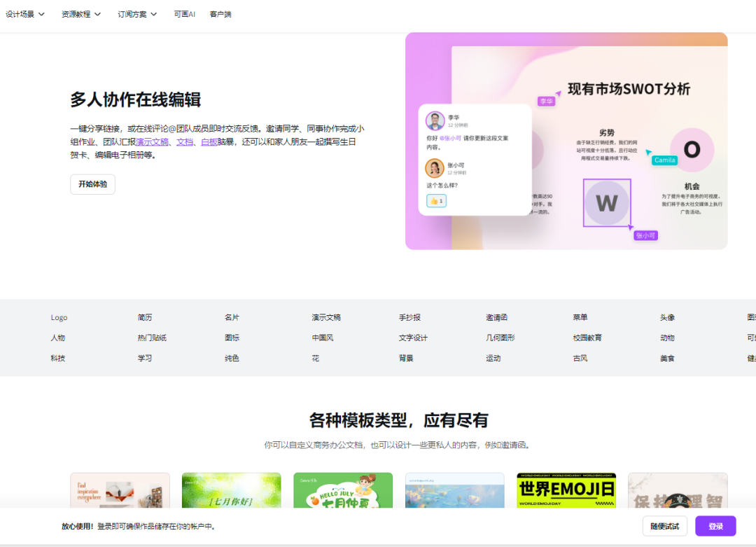Image resolution: width=756 pixels, height=547 pixels.
Task: Open the 保持理智 template thumbnail
Action: 678,490
